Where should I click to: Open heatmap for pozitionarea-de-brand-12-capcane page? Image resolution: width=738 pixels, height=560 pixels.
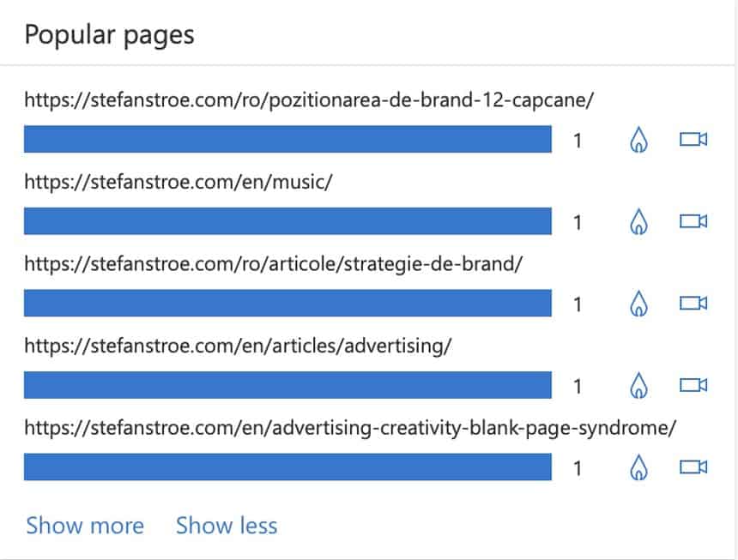638,140
